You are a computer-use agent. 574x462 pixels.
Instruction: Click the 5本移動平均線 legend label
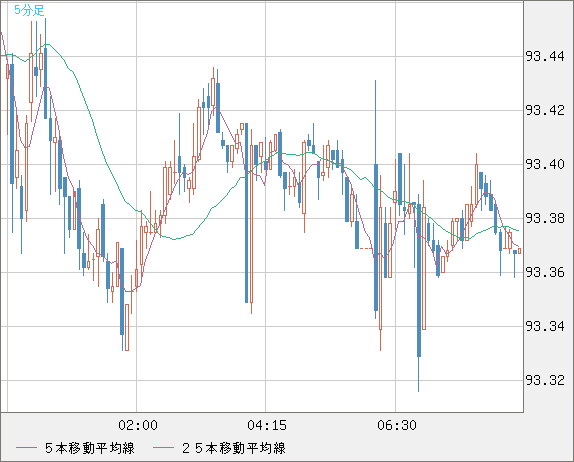point(90,448)
